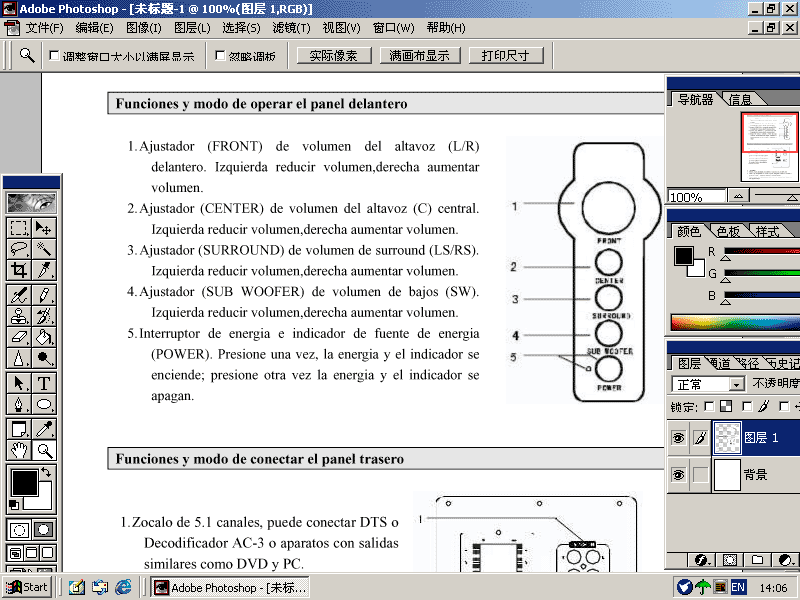
Task: Open Adobe Online from the toolbox eye image
Action: pos(32,203)
